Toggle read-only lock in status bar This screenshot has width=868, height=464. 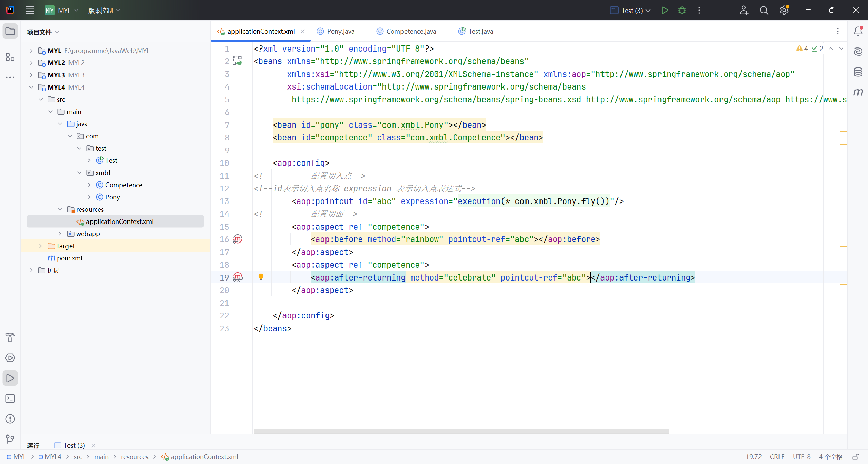[856, 457]
